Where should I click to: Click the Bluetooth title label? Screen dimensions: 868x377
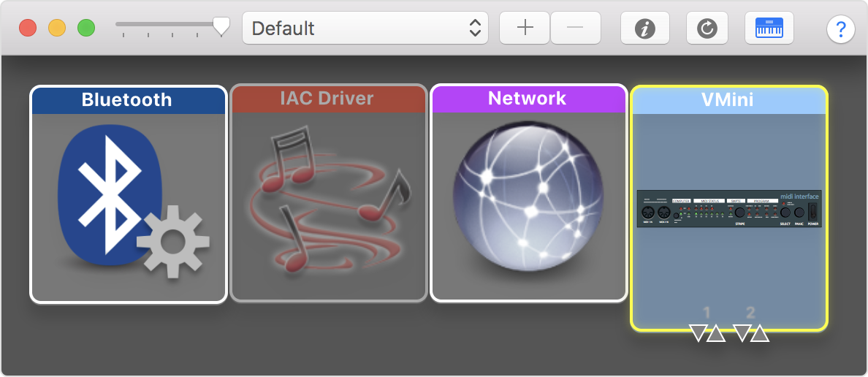(x=127, y=99)
